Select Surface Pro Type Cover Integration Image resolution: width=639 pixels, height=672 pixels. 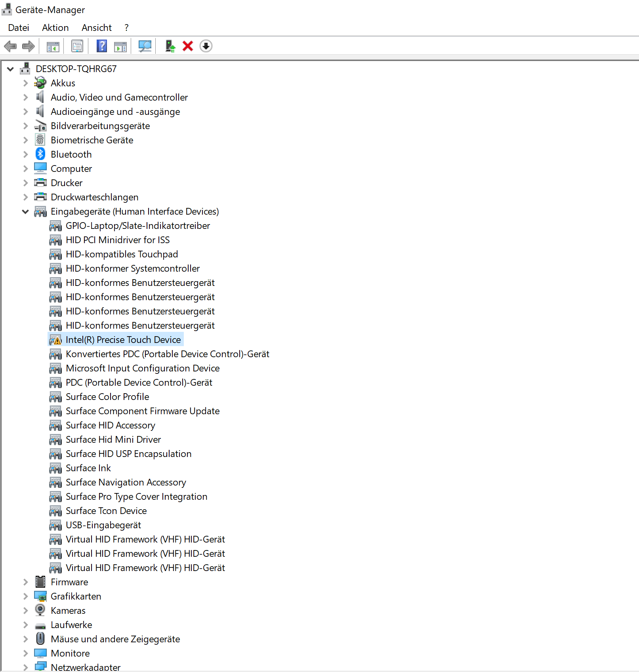point(137,497)
